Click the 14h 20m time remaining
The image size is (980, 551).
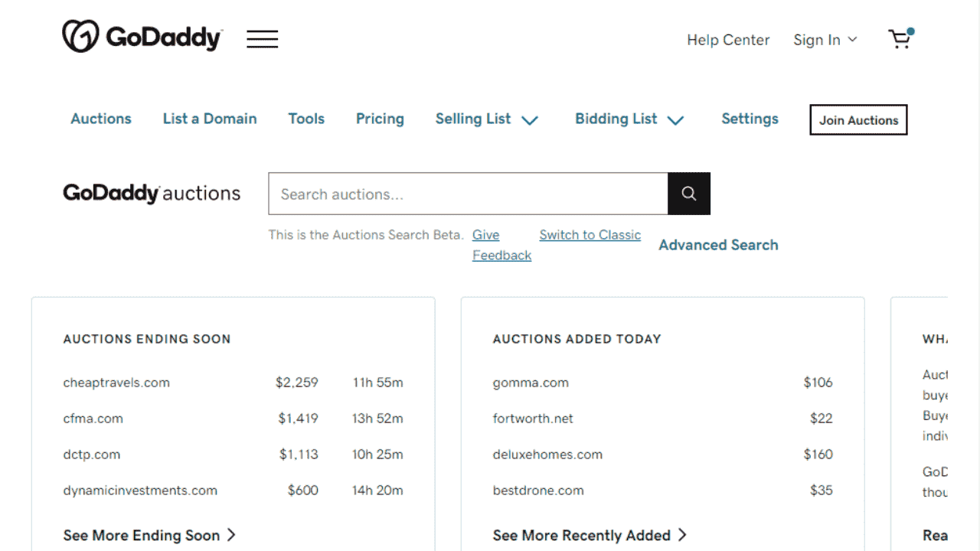click(377, 491)
